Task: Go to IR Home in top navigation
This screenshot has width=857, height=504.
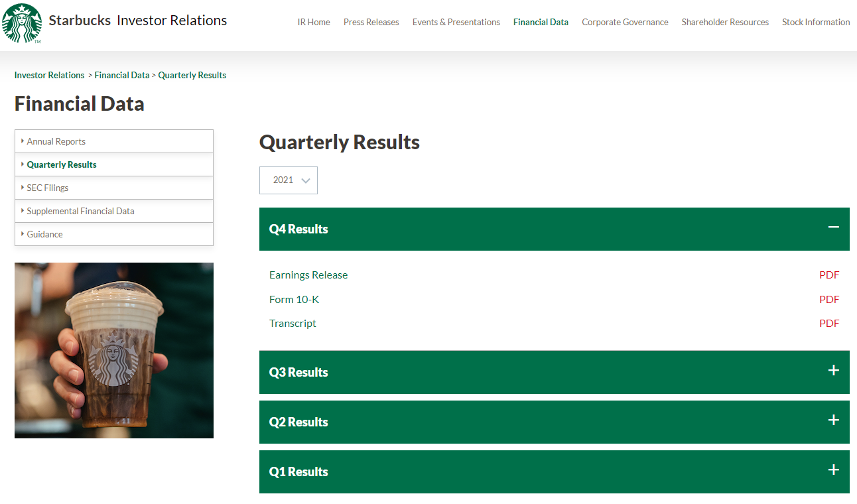Action: [x=314, y=22]
